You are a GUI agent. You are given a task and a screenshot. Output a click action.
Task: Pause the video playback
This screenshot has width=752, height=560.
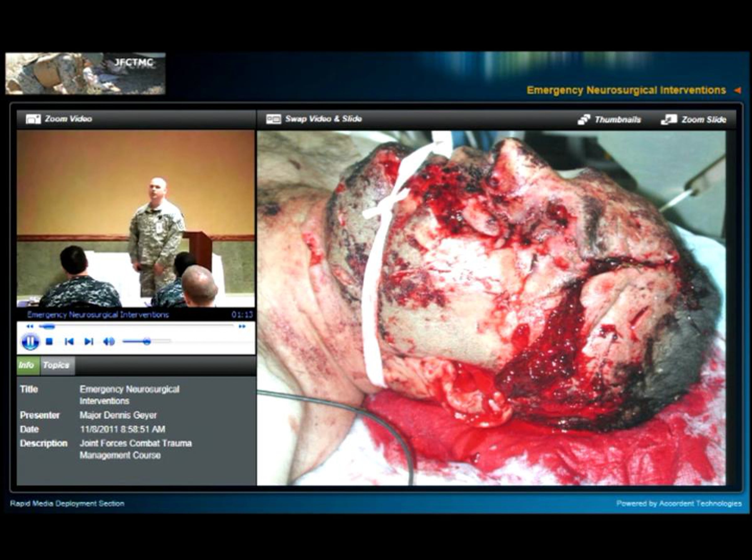point(30,341)
